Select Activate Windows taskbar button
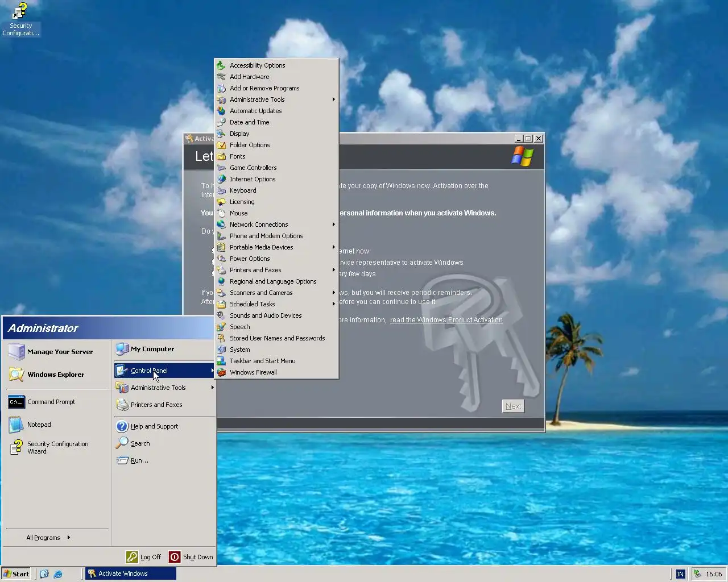The height and width of the screenshot is (582, 728). point(131,574)
